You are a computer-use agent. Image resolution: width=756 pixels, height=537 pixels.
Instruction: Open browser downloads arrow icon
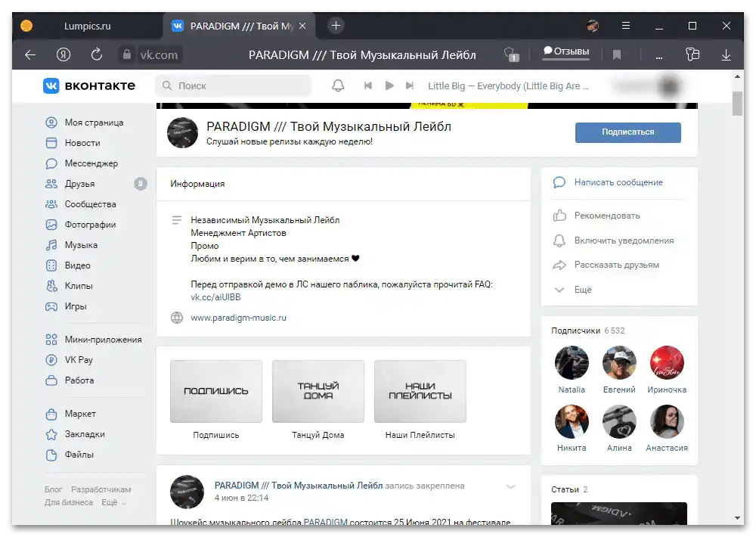click(x=726, y=55)
